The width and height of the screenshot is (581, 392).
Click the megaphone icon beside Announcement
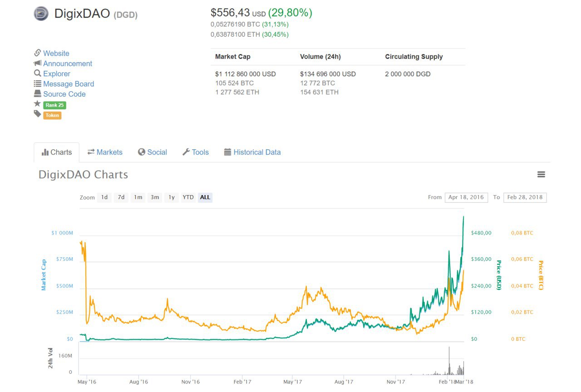(38, 63)
